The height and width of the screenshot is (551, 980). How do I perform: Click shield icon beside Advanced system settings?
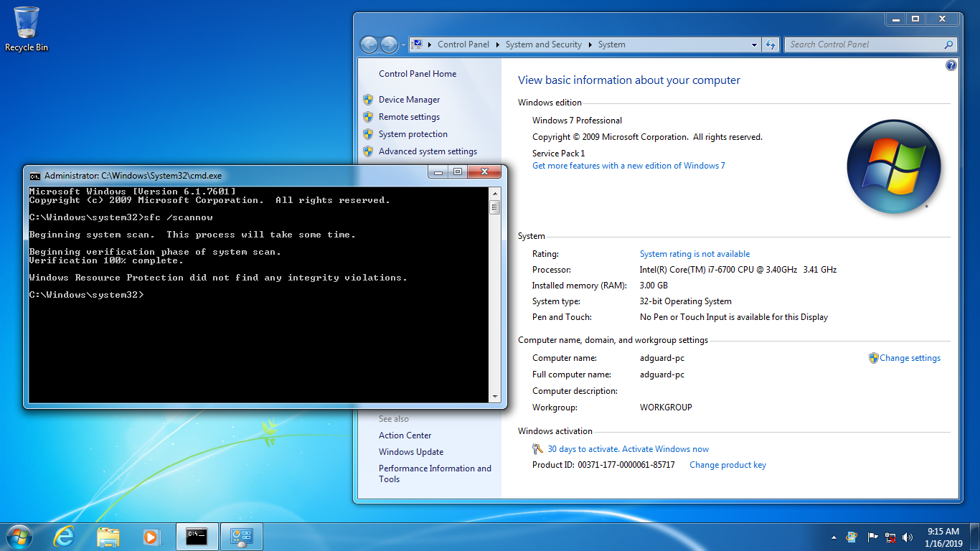[x=368, y=151]
